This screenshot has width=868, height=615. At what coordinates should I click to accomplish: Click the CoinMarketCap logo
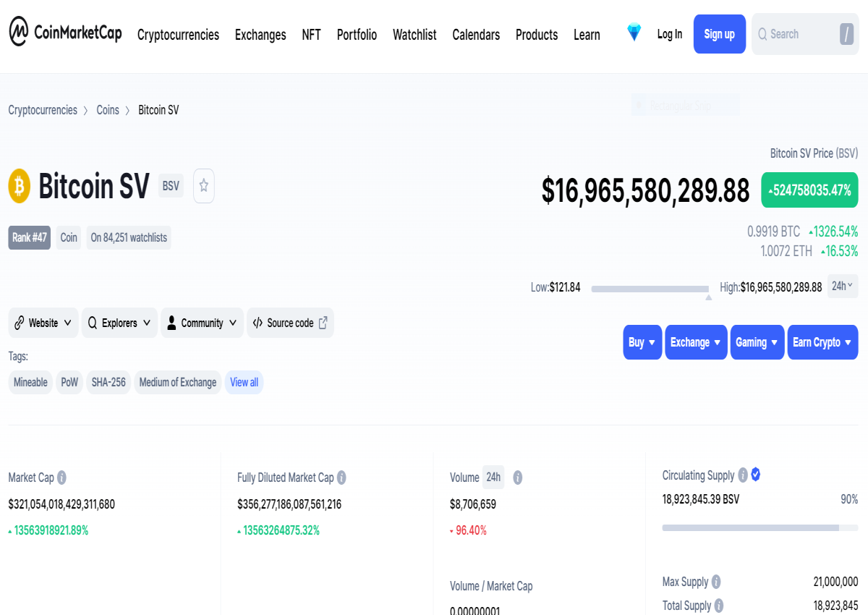coord(65,33)
